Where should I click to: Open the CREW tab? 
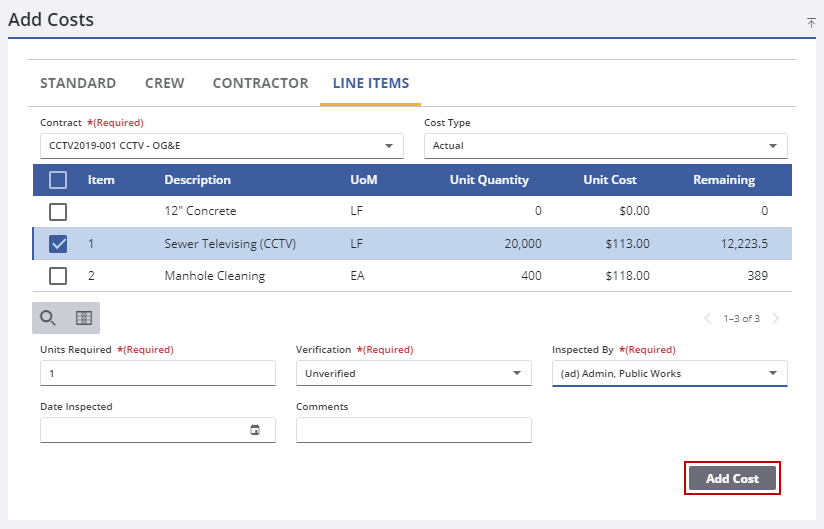coord(164,83)
